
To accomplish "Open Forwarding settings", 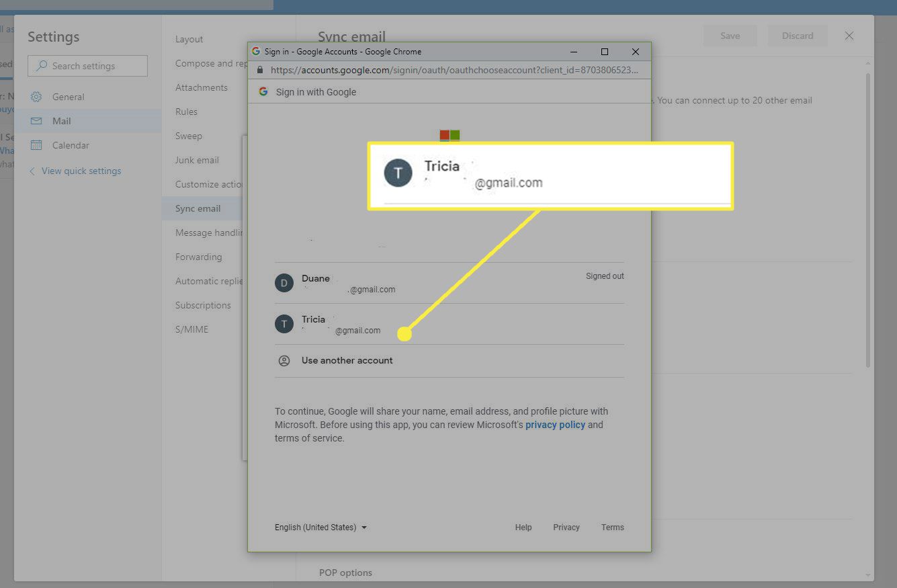I will click(x=198, y=257).
